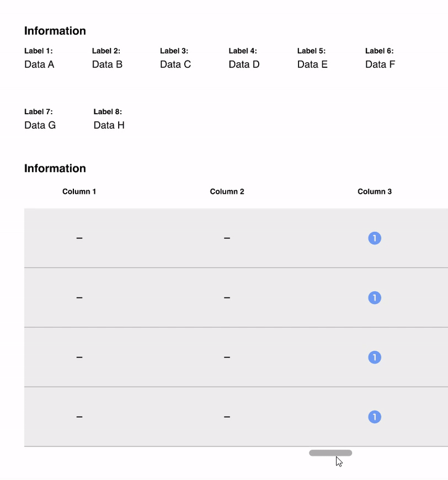Click the first row dash under Column 2

227,238
